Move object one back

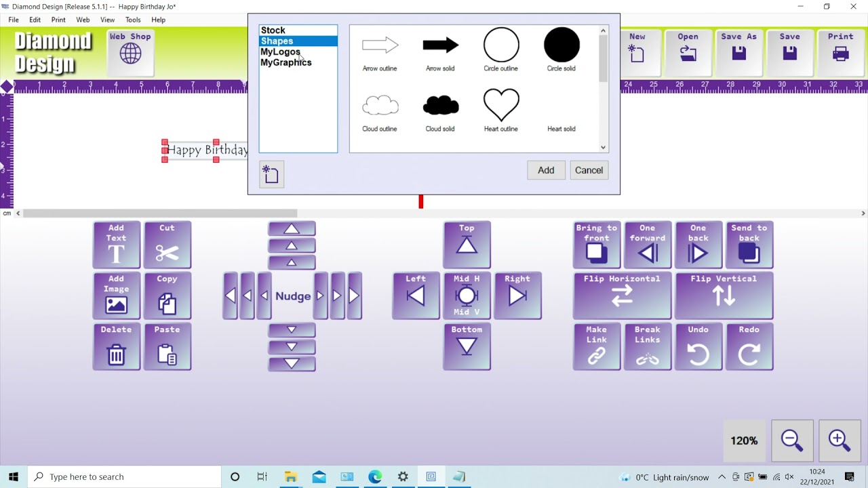[x=698, y=245]
